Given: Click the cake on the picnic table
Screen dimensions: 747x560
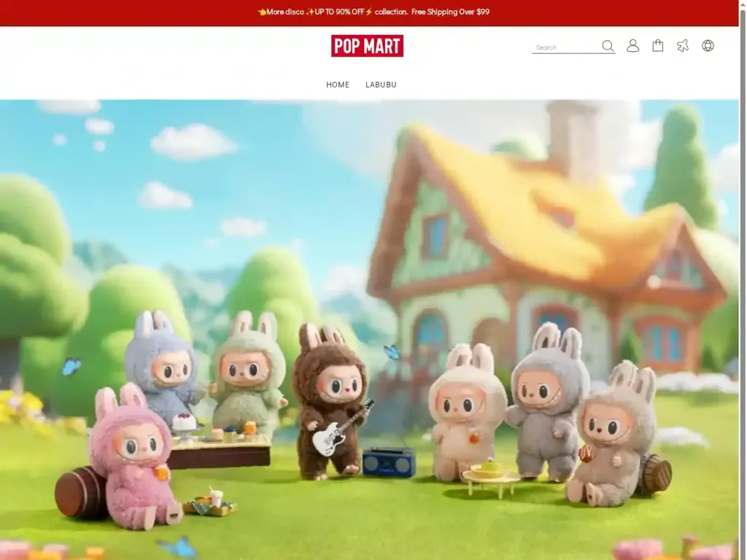Looking at the screenshot, I should (184, 422).
